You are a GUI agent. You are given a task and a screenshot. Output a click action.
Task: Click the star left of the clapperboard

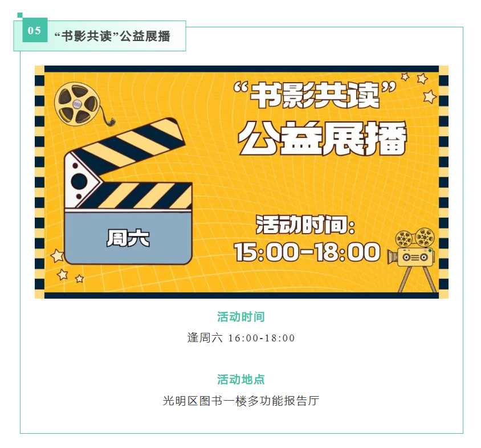(57, 255)
